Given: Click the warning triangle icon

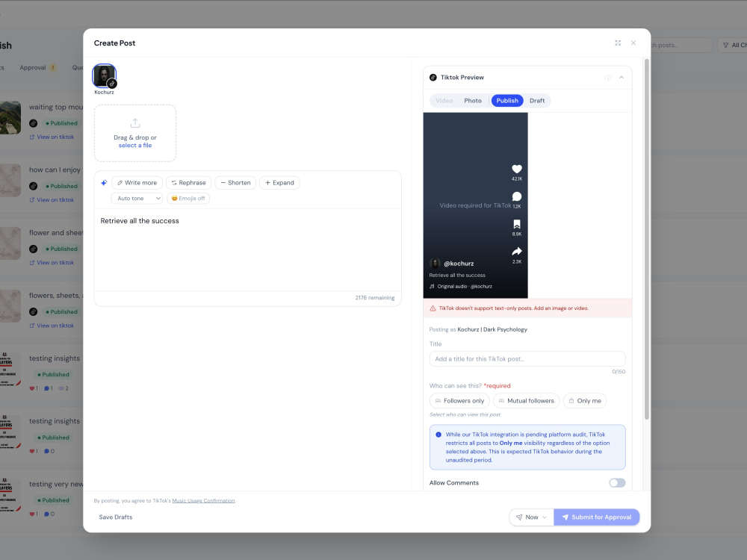Looking at the screenshot, I should point(433,308).
